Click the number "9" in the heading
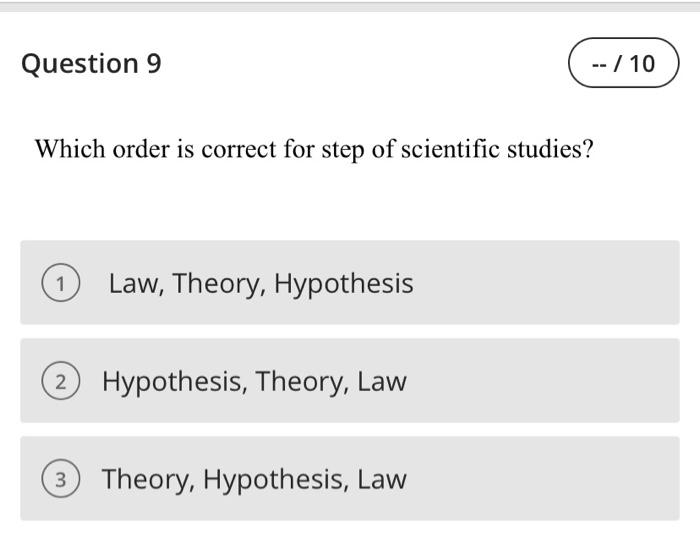The image size is (700, 545). [x=153, y=64]
